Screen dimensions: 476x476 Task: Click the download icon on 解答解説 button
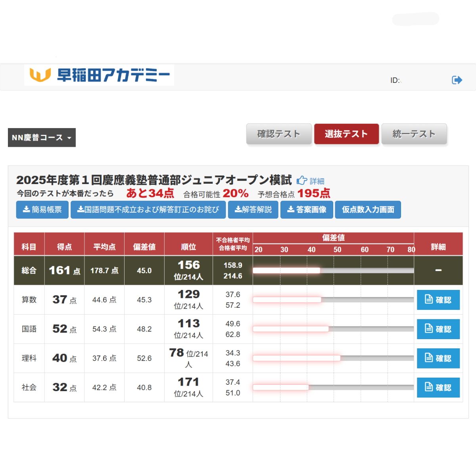(x=238, y=210)
